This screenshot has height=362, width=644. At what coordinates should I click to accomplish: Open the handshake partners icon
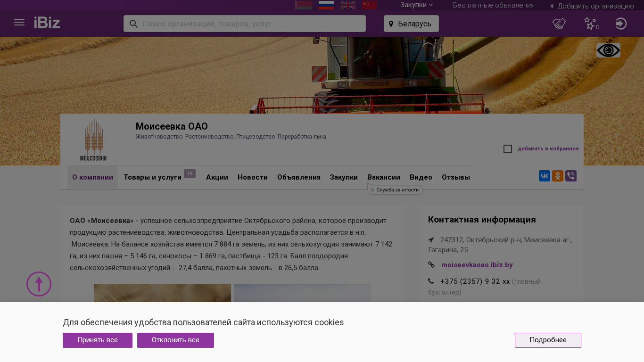coord(559,24)
